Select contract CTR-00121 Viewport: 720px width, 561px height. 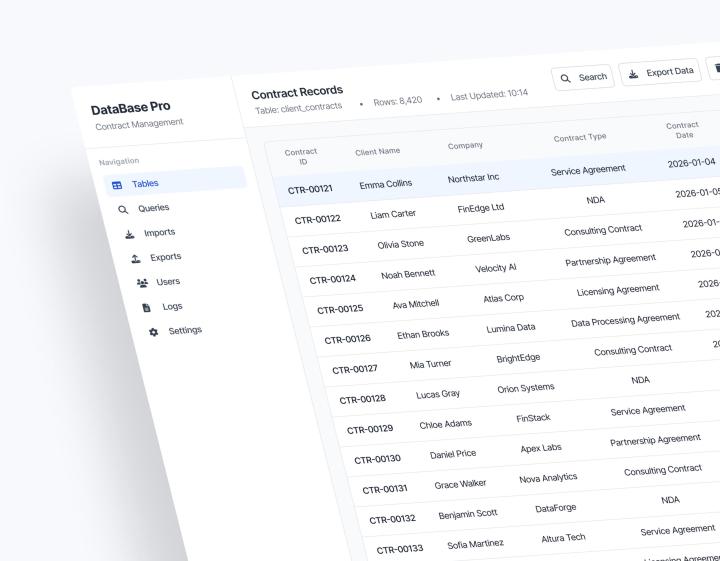point(310,189)
